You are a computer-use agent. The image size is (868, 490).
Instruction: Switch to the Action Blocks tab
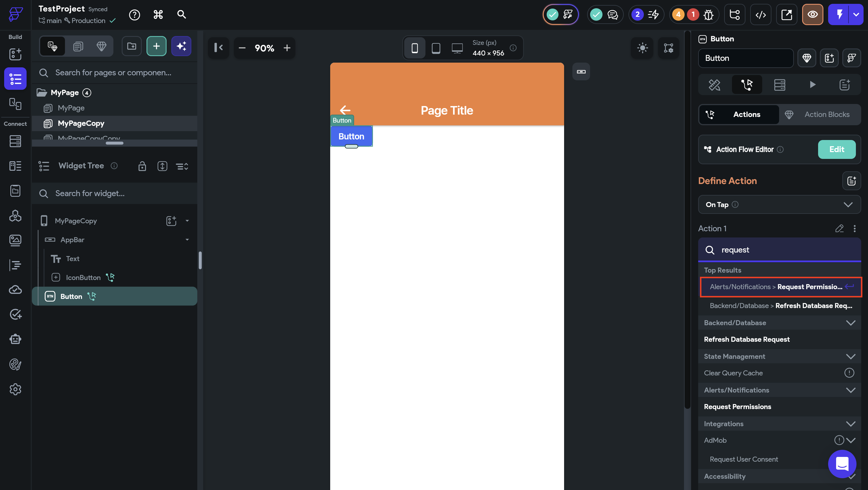click(x=820, y=115)
